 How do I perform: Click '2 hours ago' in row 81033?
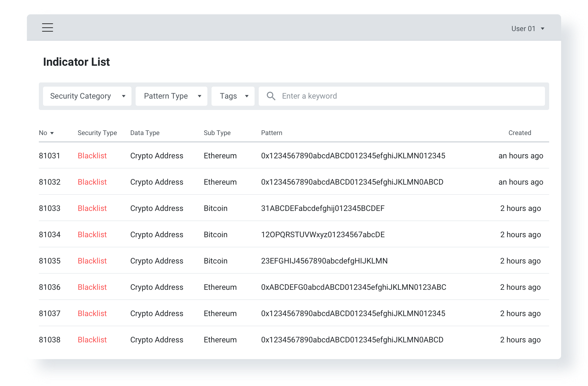pos(520,209)
